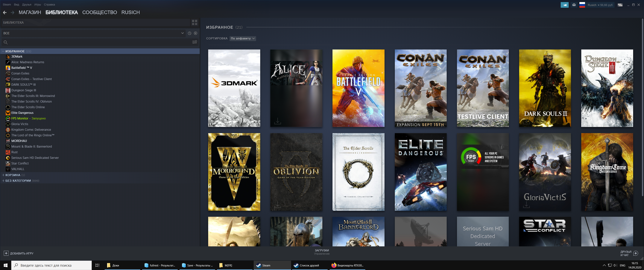
Task: Go back with the left arrow
Action: (x=5, y=13)
